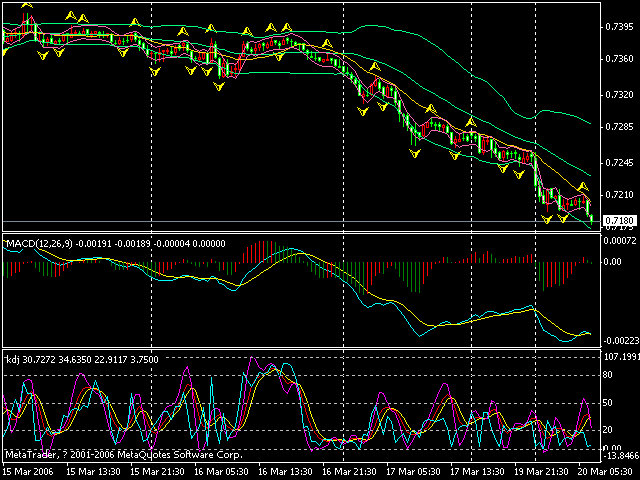The height and width of the screenshot is (480, 640).
Task: Select the 0.7285 price axis label
Action: point(619,128)
